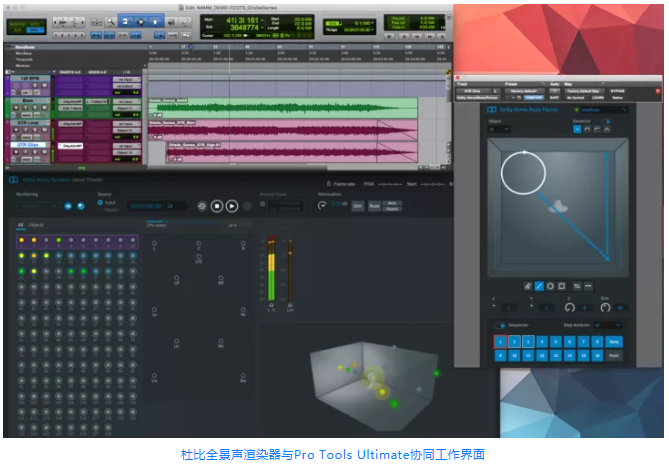Image resolution: width=669 pixels, height=465 pixels.
Task: Click the loop/rewind icon in renderer transport
Action: [202, 206]
